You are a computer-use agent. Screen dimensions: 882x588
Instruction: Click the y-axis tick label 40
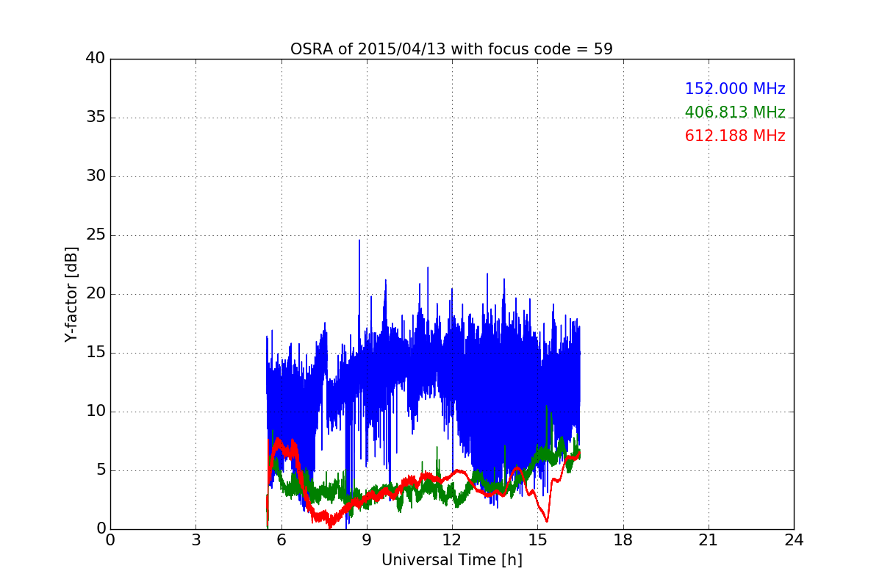coord(96,59)
